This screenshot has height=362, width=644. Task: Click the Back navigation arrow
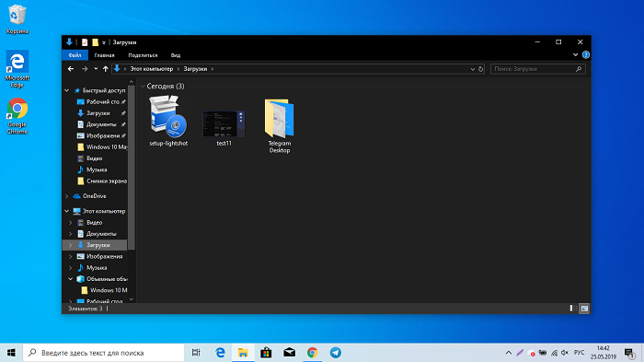coord(71,69)
